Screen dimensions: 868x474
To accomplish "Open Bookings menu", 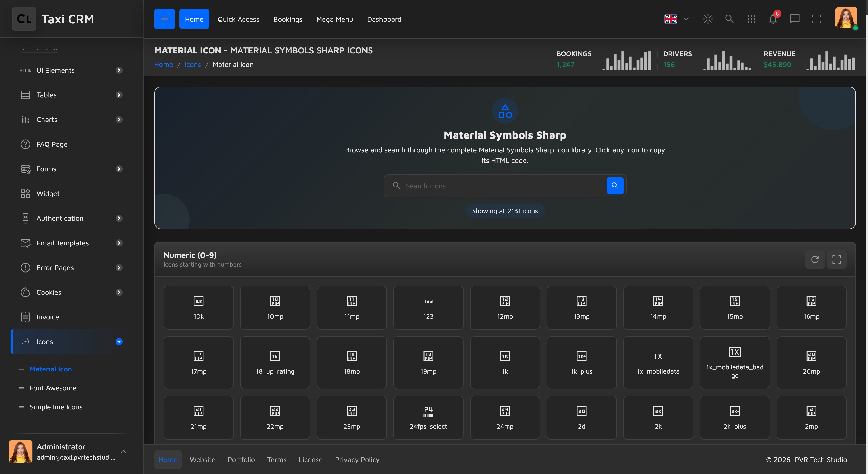I will pyautogui.click(x=288, y=19).
